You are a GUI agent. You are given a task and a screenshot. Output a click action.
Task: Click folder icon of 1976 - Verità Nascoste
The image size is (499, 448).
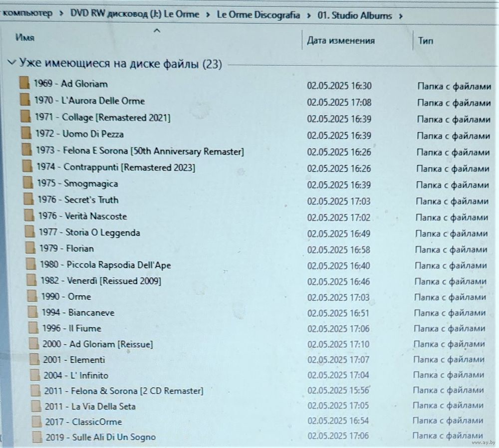[x=29, y=215]
